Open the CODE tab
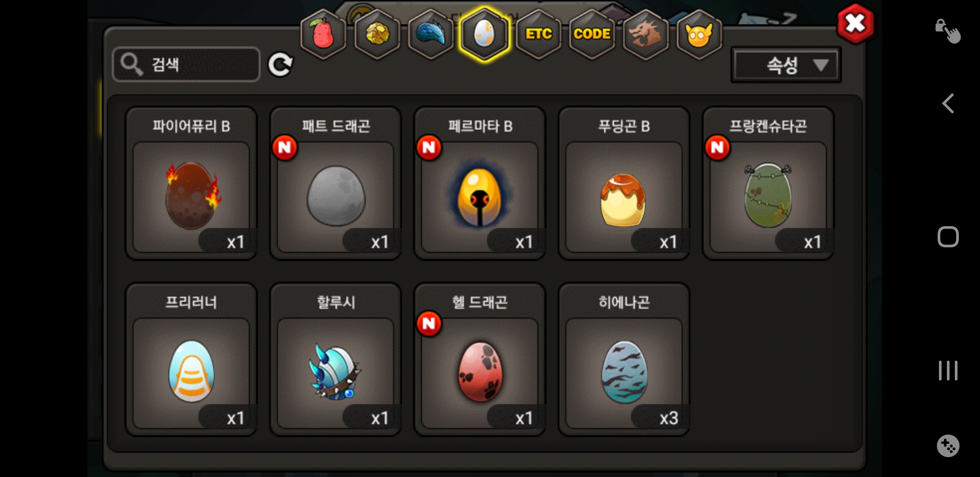980x477 pixels. 592,34
